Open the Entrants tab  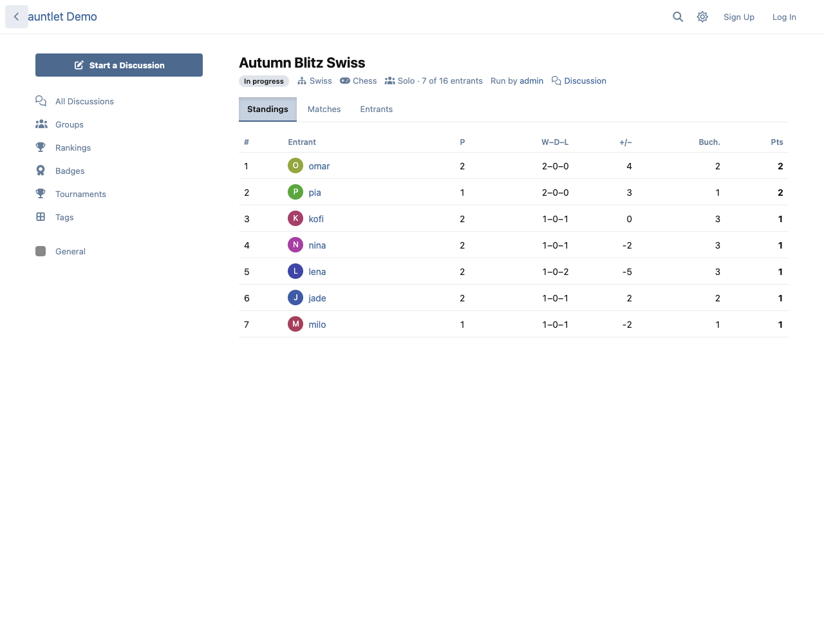click(x=377, y=109)
